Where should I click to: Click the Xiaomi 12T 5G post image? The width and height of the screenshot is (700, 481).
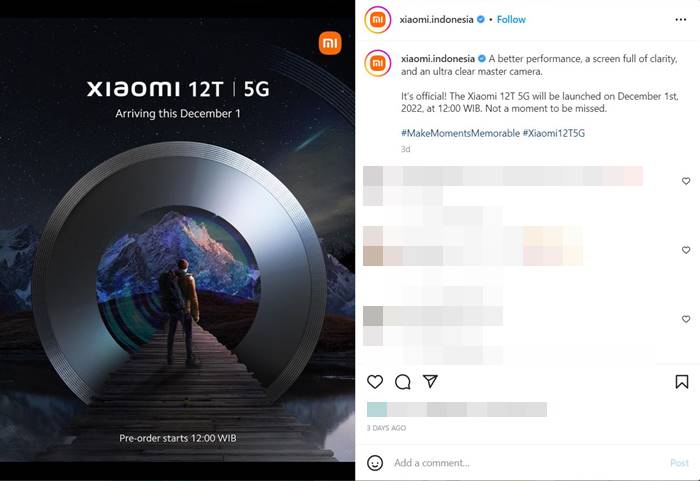pyautogui.click(x=177, y=240)
